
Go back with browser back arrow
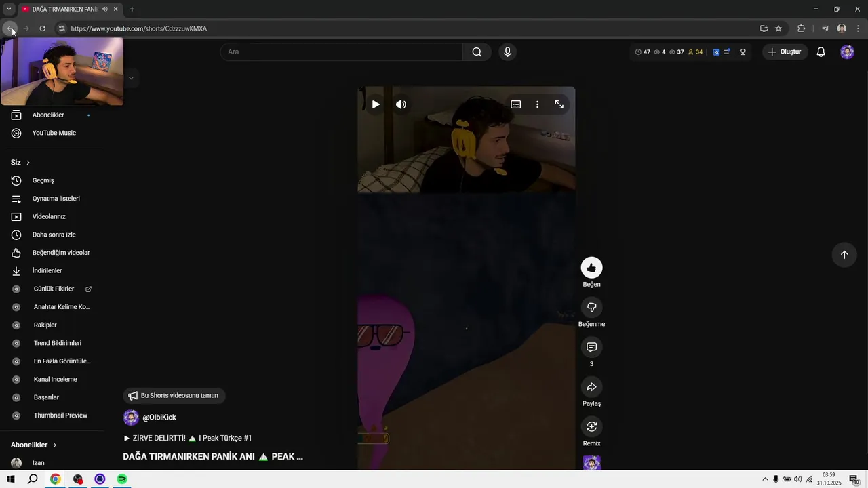pos(10,28)
